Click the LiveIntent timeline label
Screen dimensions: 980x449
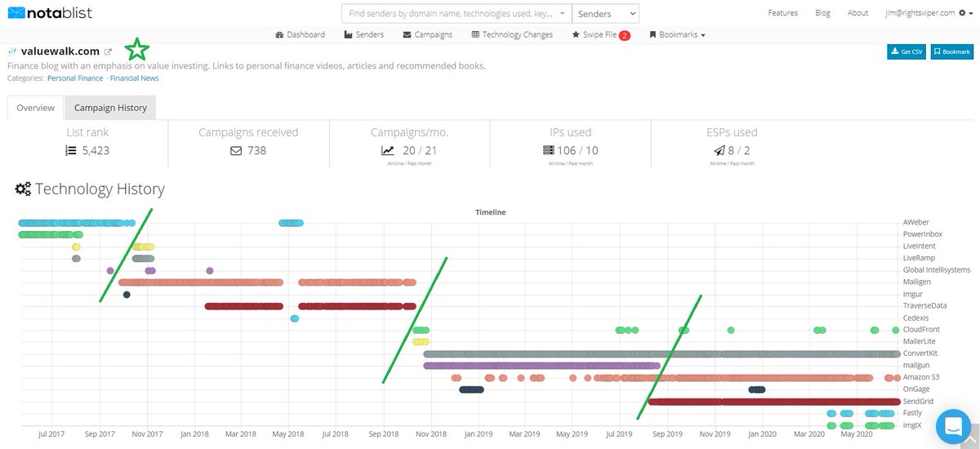[x=919, y=246]
